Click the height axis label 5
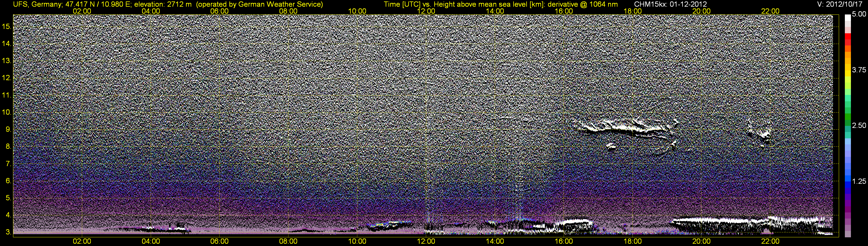This screenshot has height=246, width=868. point(8,198)
